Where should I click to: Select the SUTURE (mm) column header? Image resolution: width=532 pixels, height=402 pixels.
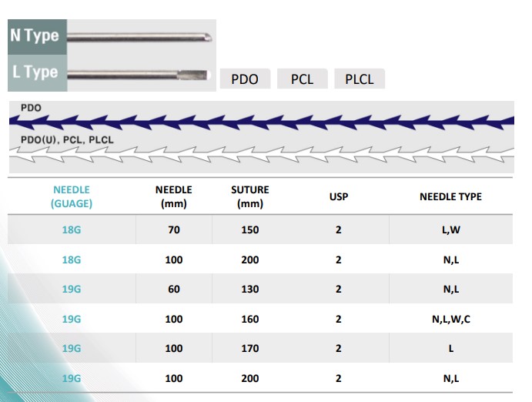tap(250, 196)
